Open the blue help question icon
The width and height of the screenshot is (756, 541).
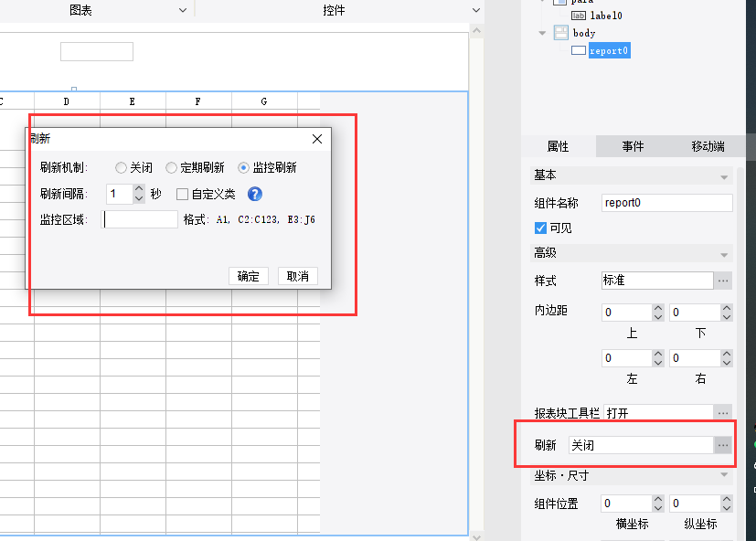pyautogui.click(x=254, y=194)
